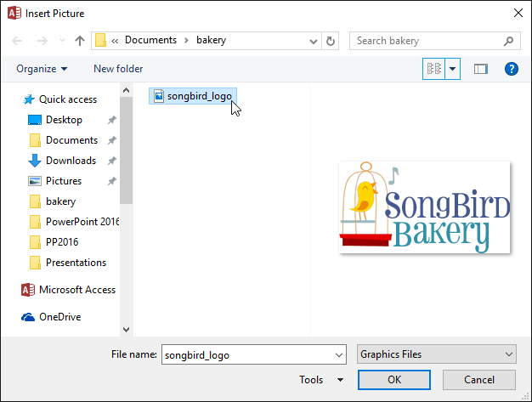Select the songbird_logo file

(192, 97)
